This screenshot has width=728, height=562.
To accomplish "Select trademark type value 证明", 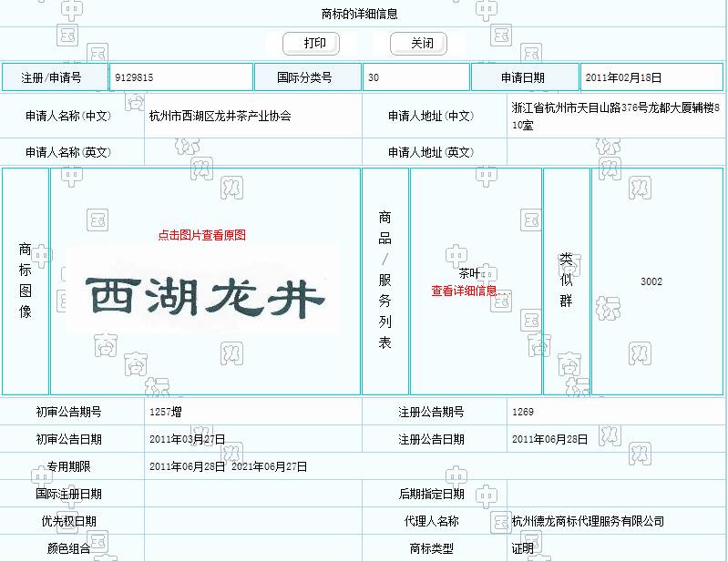I will tap(522, 548).
